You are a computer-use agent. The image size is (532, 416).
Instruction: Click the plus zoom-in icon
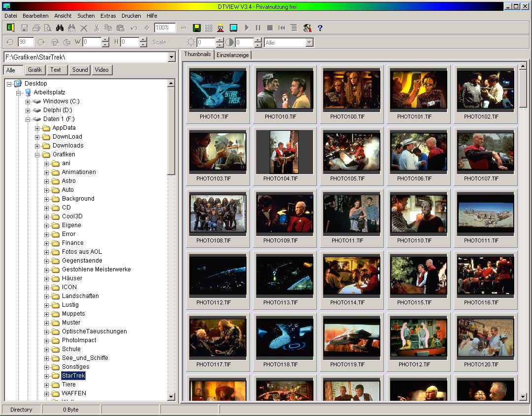(x=147, y=28)
